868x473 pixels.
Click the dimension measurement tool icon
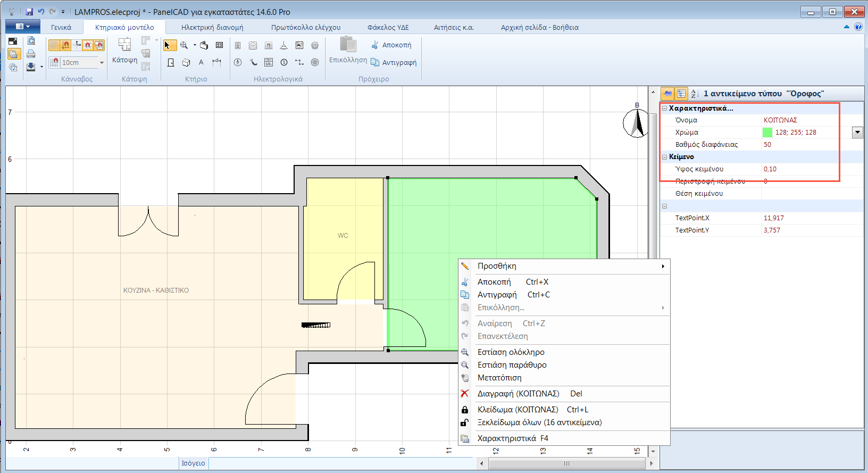click(217, 62)
